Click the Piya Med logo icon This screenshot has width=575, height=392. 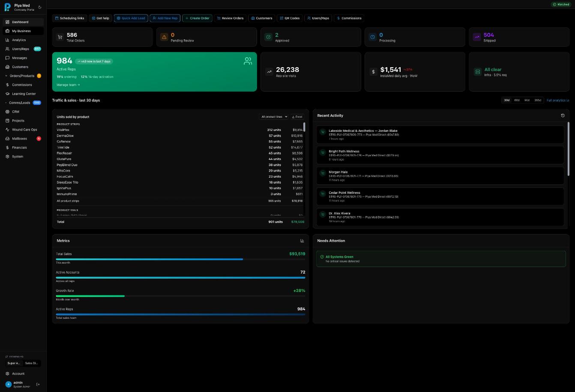coord(7,7)
